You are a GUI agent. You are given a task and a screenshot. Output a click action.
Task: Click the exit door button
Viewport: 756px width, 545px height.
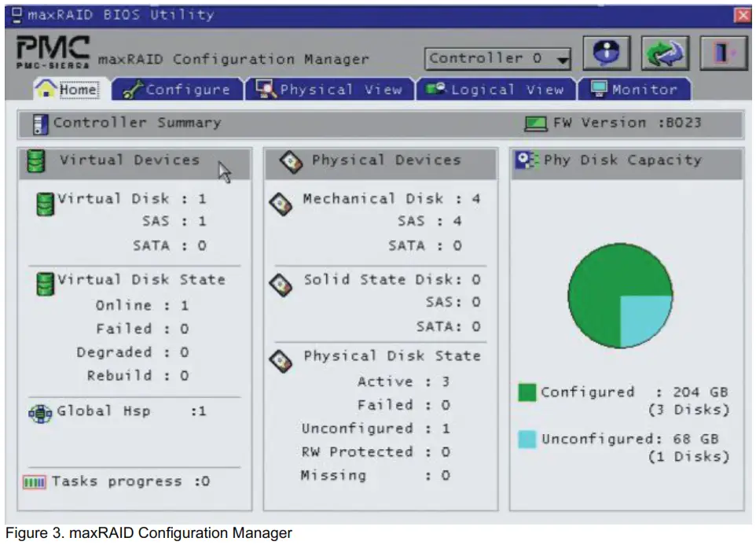pos(723,53)
